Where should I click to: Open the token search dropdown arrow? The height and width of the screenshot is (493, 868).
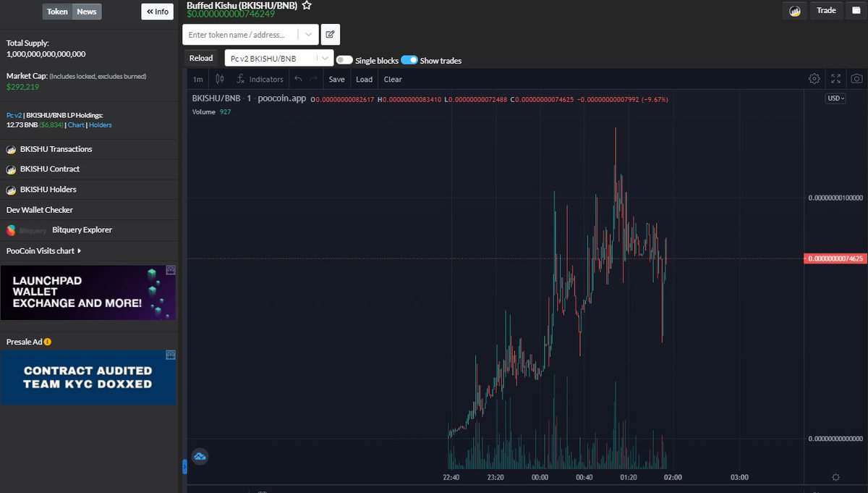309,34
